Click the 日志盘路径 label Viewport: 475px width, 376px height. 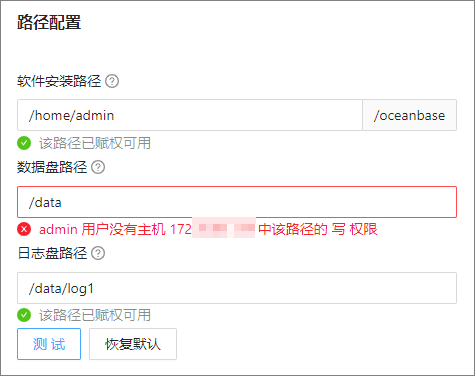(52, 253)
